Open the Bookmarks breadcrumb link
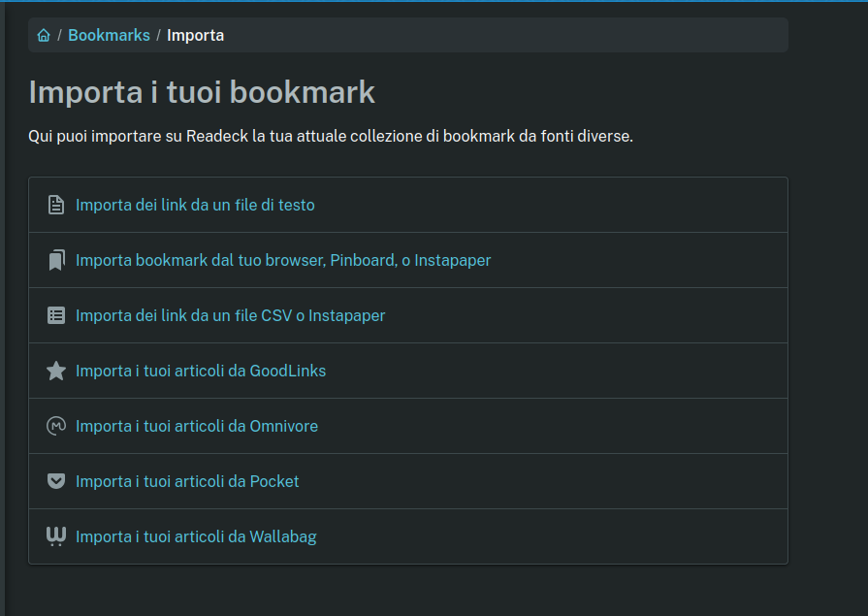This screenshot has height=616, width=868. (x=109, y=36)
